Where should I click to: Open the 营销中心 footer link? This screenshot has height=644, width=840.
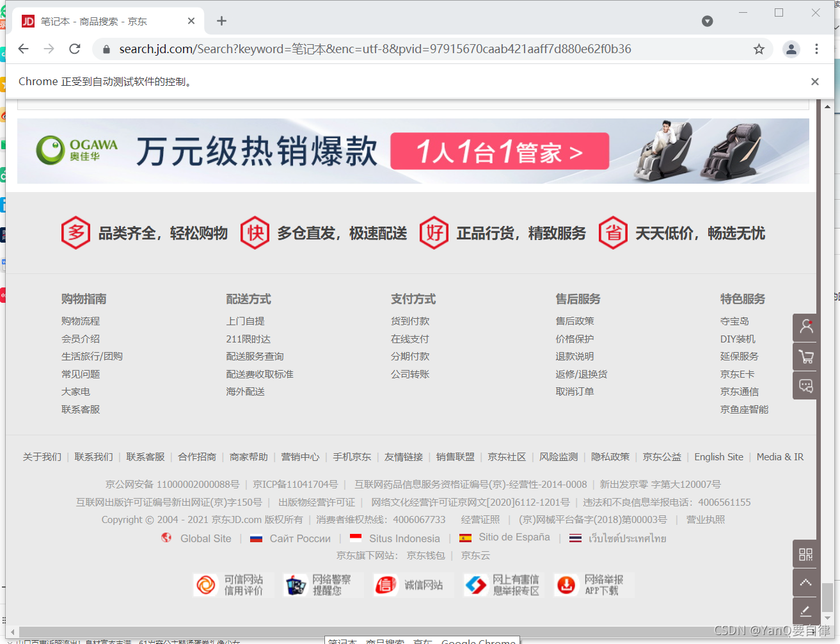[x=300, y=457]
